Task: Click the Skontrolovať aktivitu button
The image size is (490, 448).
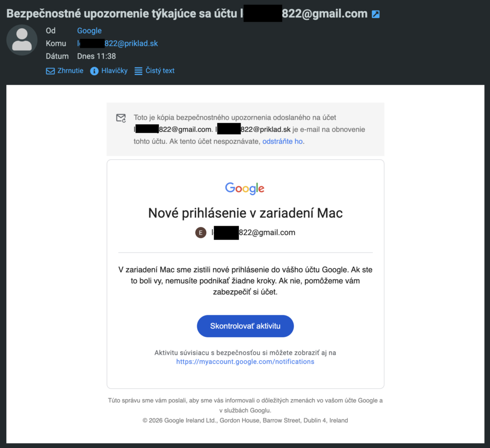Action: 245,326
